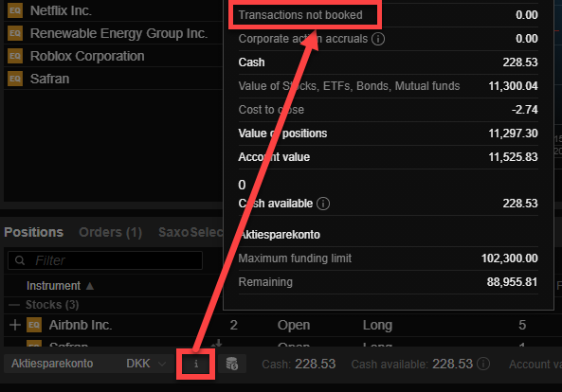Open the DKK currency dropdown
The width and height of the screenshot is (562, 392).
point(146,364)
